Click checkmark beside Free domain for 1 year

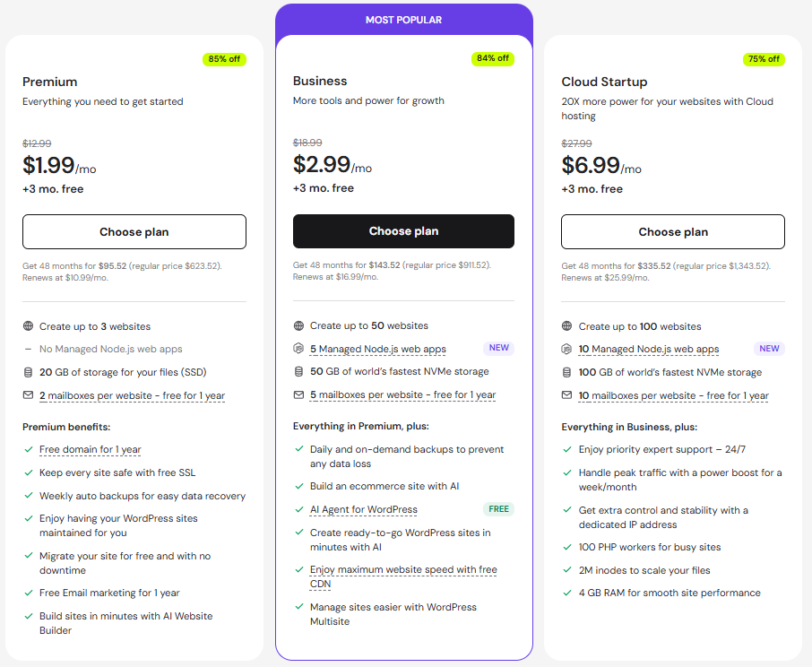[x=28, y=450]
